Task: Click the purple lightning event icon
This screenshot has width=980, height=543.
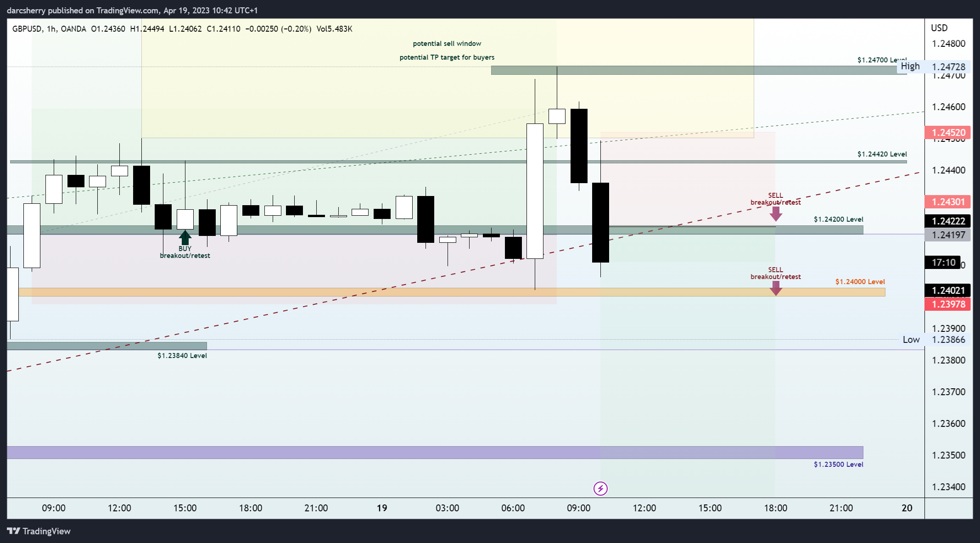Action: click(x=600, y=488)
